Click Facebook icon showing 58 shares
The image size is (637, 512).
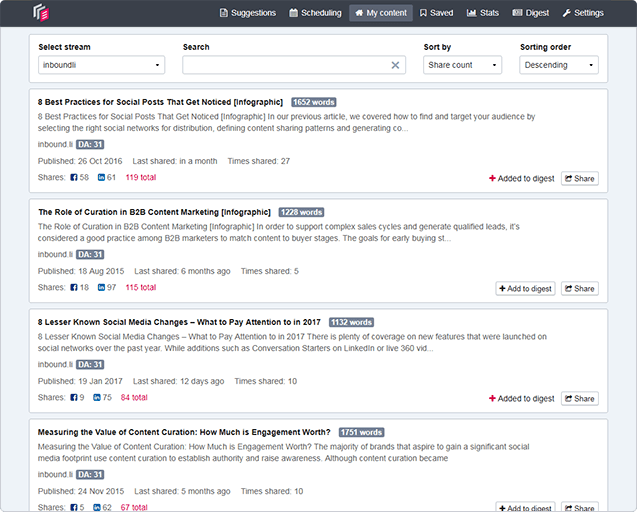[74, 177]
